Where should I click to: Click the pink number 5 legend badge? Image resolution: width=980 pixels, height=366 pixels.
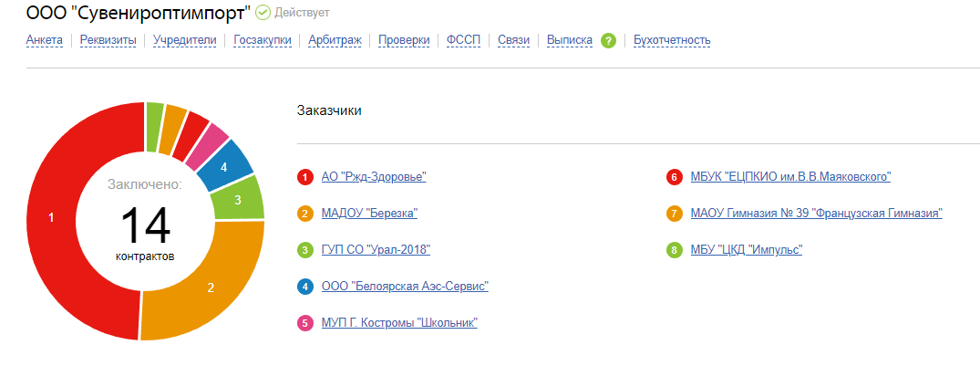(305, 323)
